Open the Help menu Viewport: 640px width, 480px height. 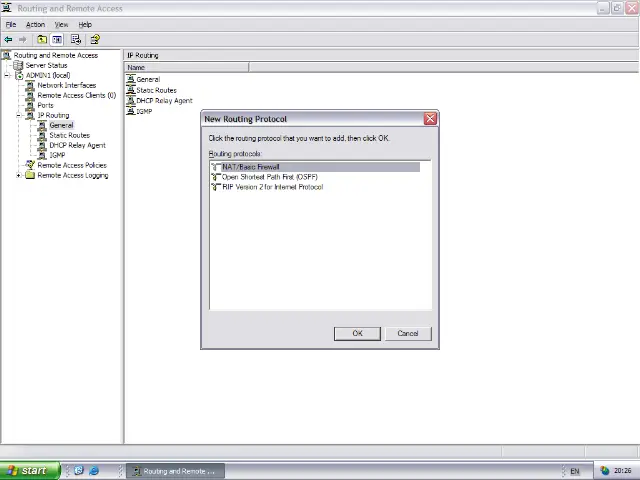click(x=85, y=24)
